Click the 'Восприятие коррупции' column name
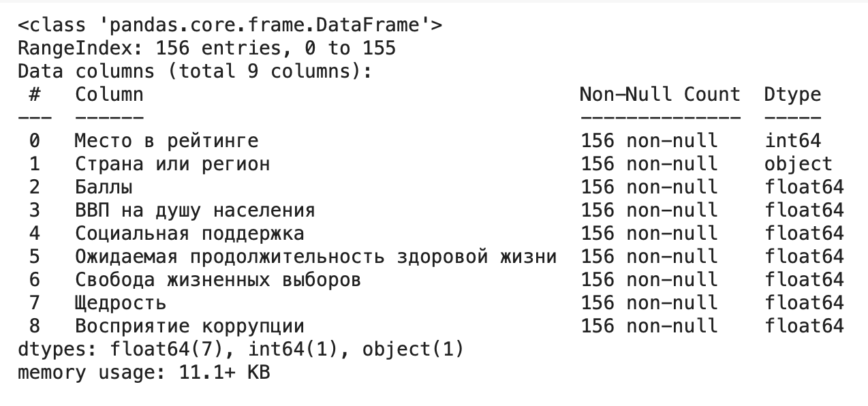 189,326
